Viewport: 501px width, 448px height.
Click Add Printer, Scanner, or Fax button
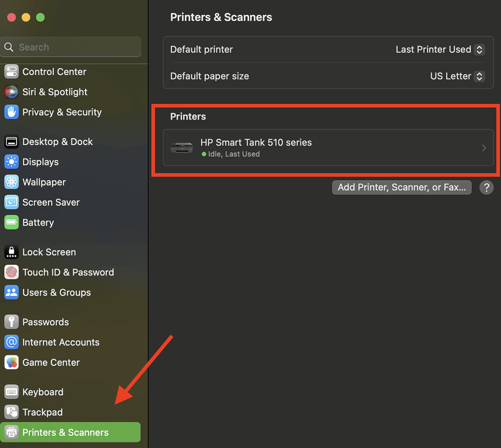point(402,188)
